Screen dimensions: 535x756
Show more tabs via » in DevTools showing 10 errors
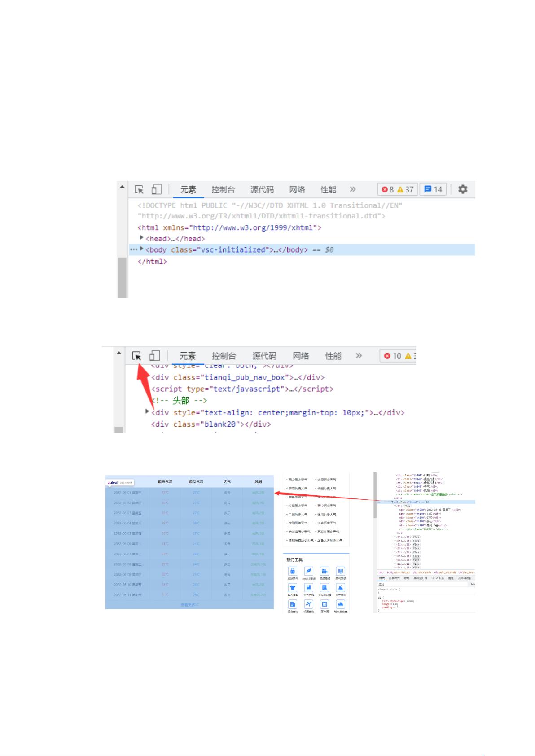coord(359,356)
